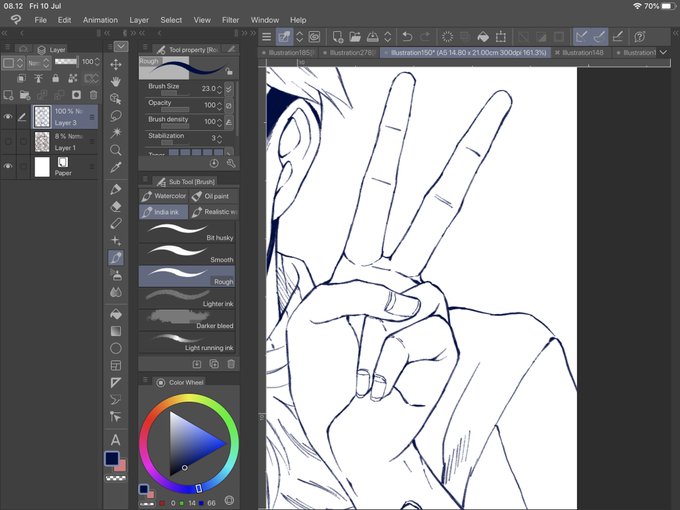
Task: Click Undo in command bar
Action: 407,37
